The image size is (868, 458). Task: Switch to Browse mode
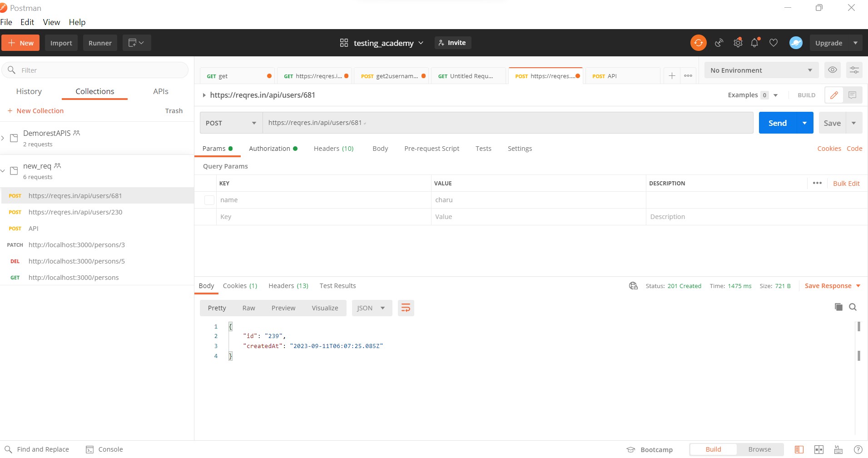point(759,449)
